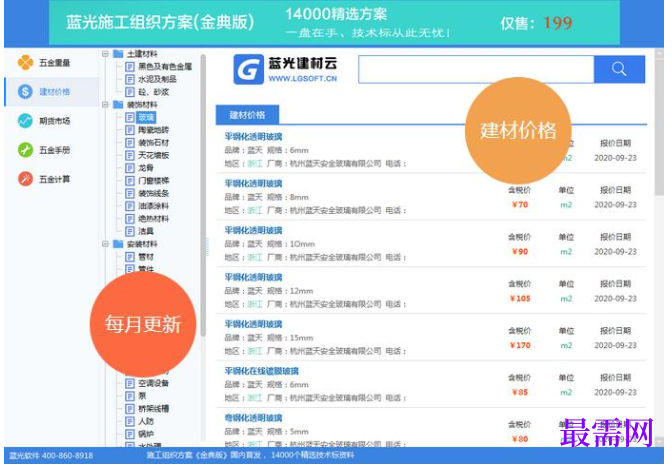This screenshot has height=464, width=672.
Task: Switch to the 建材价格 tab
Action: 247,115
